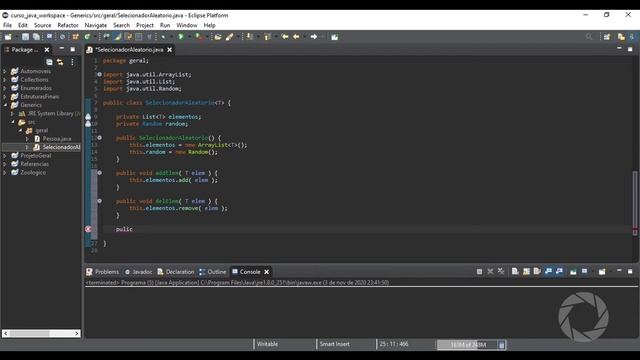The height and width of the screenshot is (360, 640).
Task: Click the Debug bug icon in toolbar
Action: click(x=163, y=37)
